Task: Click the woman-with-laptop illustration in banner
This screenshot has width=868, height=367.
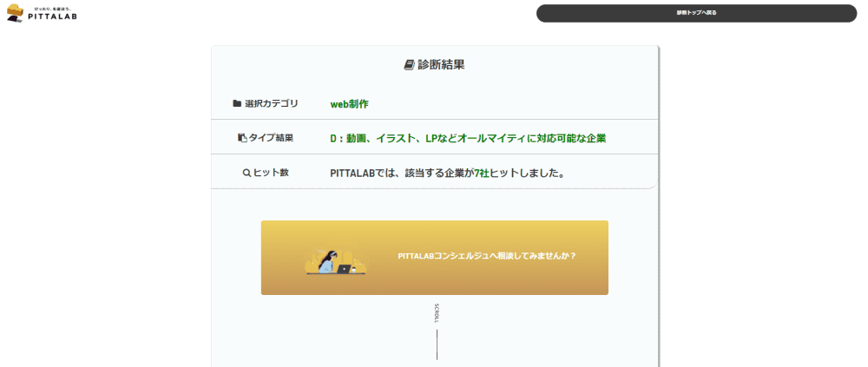Action: point(336,261)
